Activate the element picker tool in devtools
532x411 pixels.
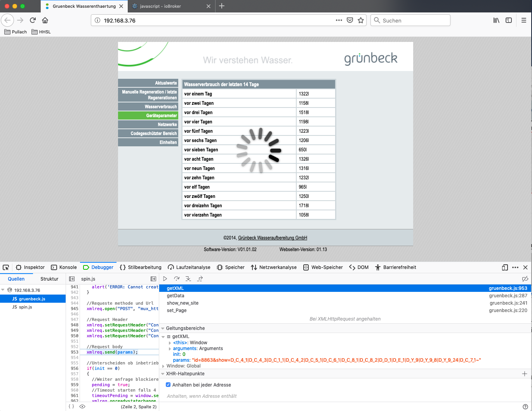pos(6,267)
